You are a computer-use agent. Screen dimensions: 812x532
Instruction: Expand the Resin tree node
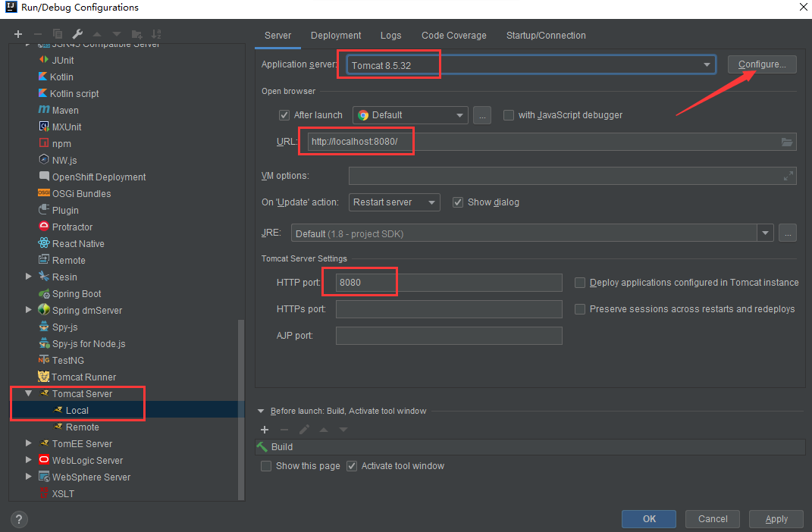coord(29,277)
